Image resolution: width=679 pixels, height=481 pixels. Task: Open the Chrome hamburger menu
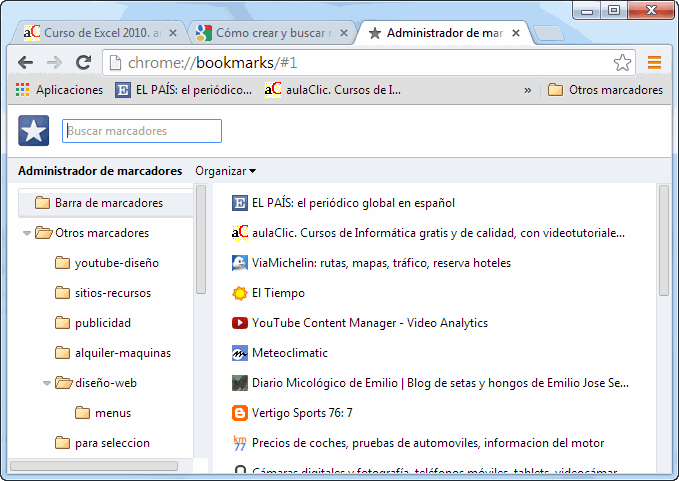pos(654,63)
